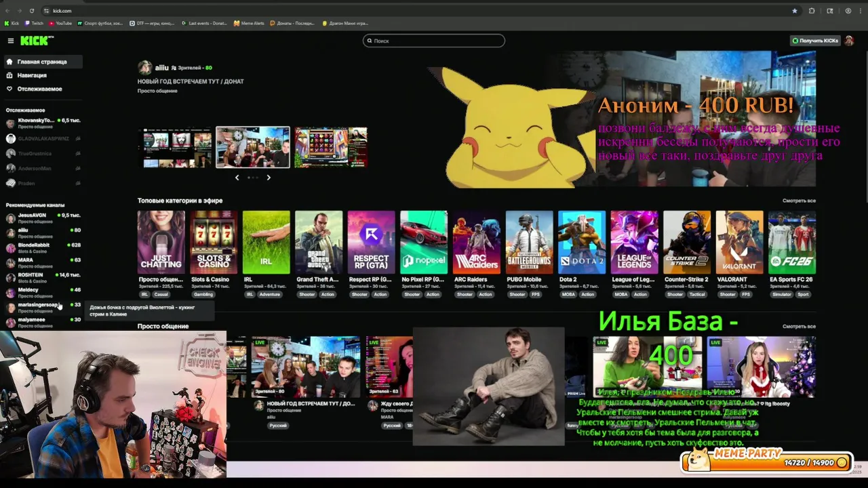The image size is (868, 488).
Task: Open No Pixel RP category card
Action: click(424, 242)
